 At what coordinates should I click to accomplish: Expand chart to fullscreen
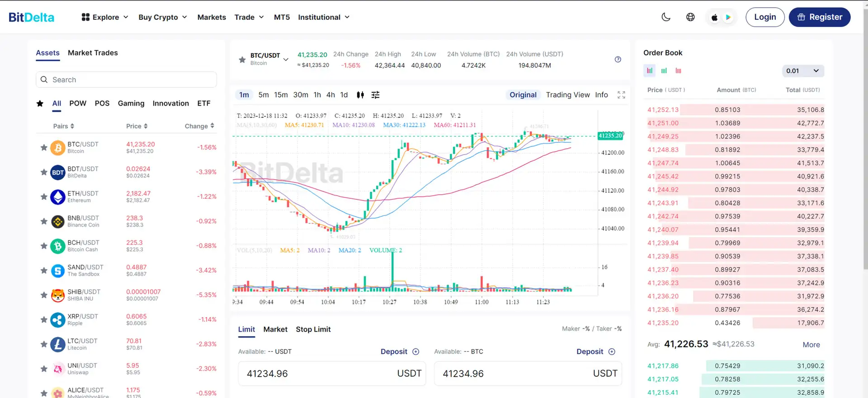click(621, 95)
